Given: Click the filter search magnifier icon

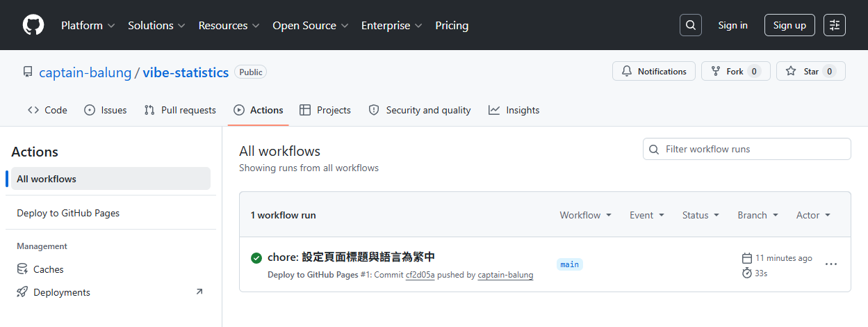Looking at the screenshot, I should click(x=654, y=149).
